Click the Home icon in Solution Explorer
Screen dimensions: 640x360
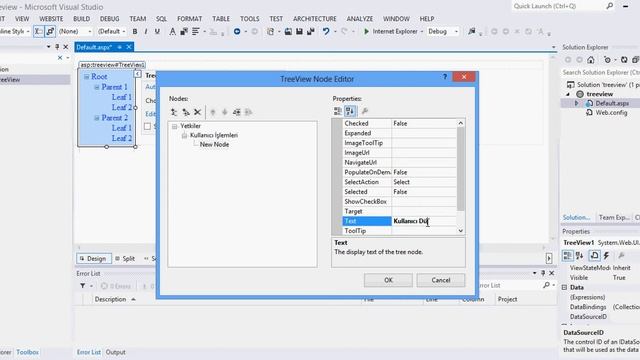tap(591, 60)
